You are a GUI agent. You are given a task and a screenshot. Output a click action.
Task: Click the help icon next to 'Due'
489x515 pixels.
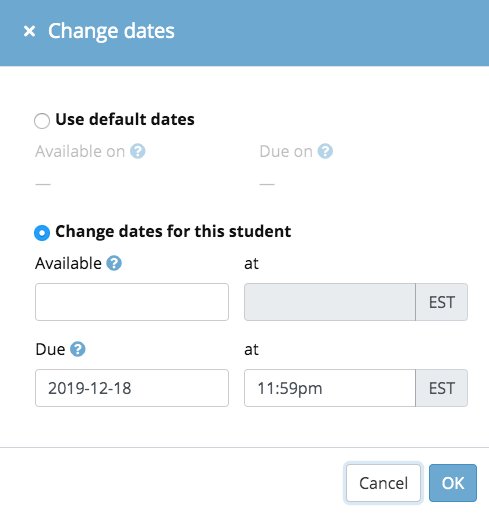point(78,349)
